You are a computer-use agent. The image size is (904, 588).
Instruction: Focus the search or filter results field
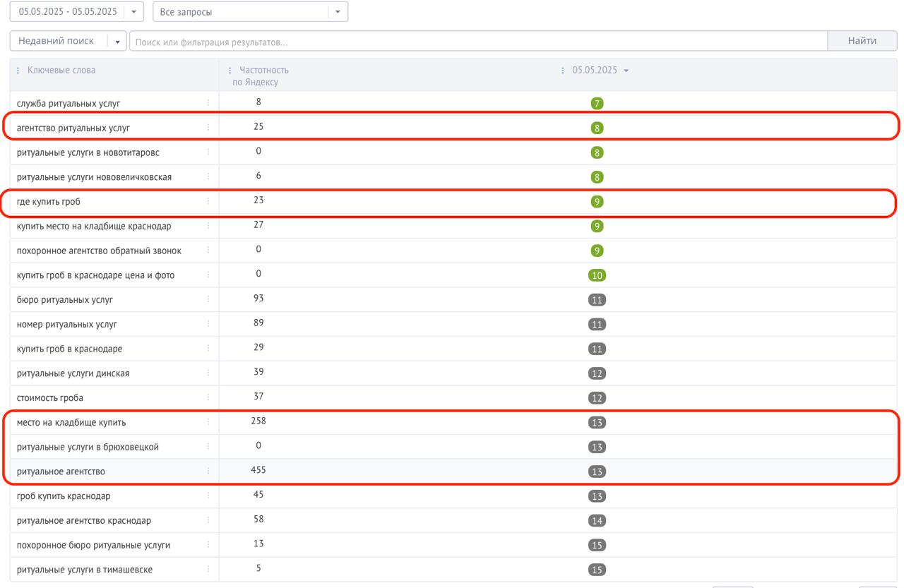(477, 42)
